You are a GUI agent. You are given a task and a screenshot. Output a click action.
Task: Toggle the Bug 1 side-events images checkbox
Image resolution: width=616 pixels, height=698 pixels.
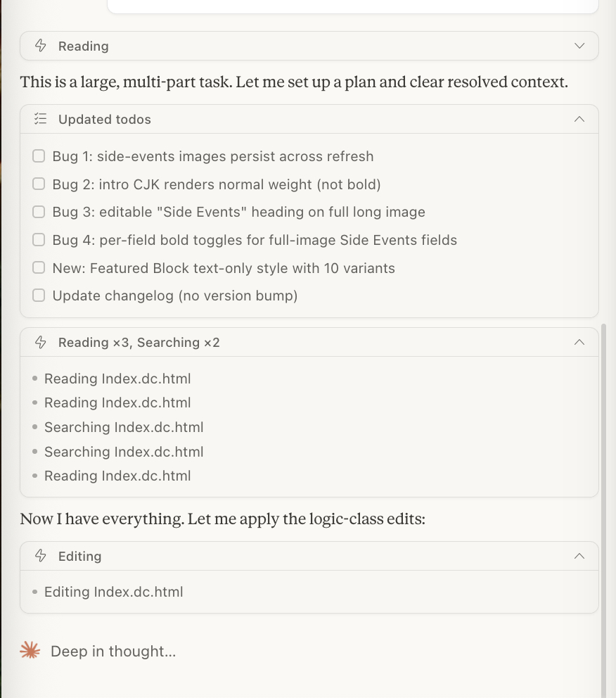point(39,156)
